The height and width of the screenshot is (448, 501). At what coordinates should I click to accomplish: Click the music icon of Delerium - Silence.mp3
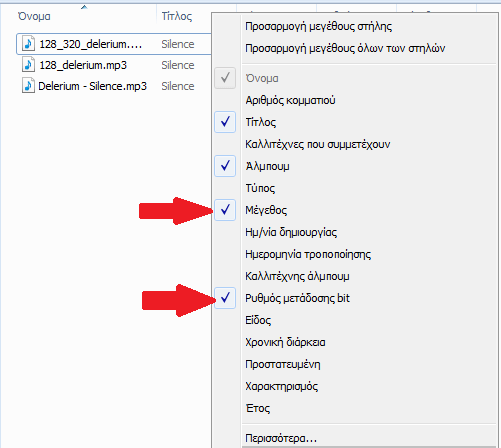tap(28, 86)
